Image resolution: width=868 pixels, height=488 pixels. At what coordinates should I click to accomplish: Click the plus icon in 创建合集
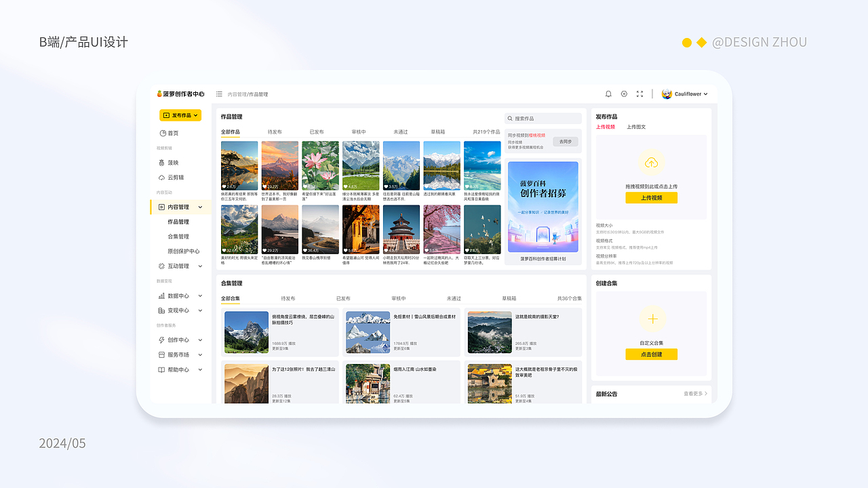click(x=652, y=319)
